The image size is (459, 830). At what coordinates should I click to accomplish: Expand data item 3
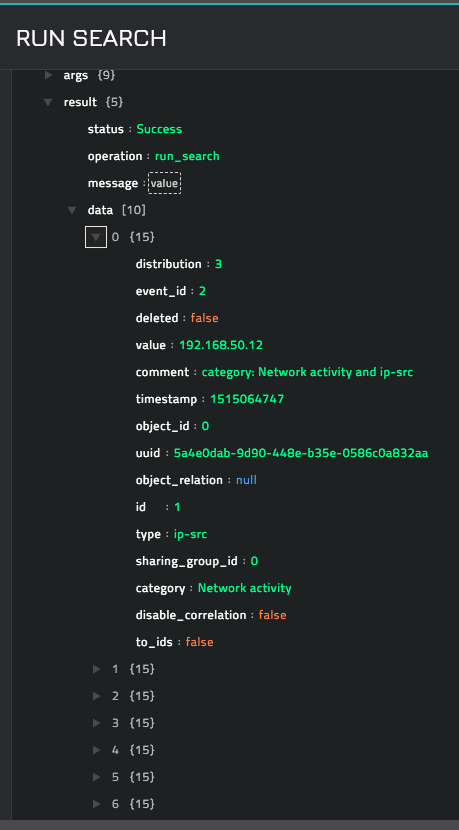96,723
